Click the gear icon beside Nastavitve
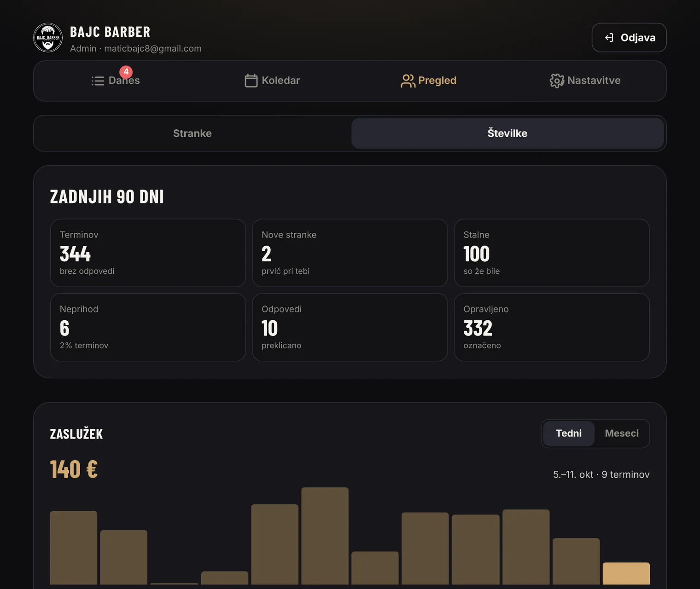 pos(557,81)
